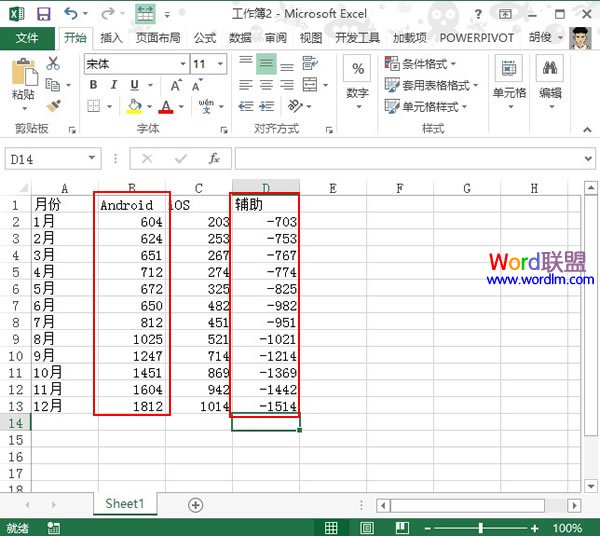
Task: Expand the underline style dropdown arrow
Action: [151, 85]
